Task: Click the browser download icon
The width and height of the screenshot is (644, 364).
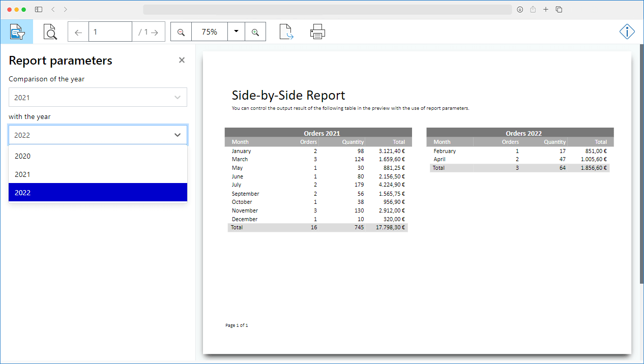Action: [520, 9]
